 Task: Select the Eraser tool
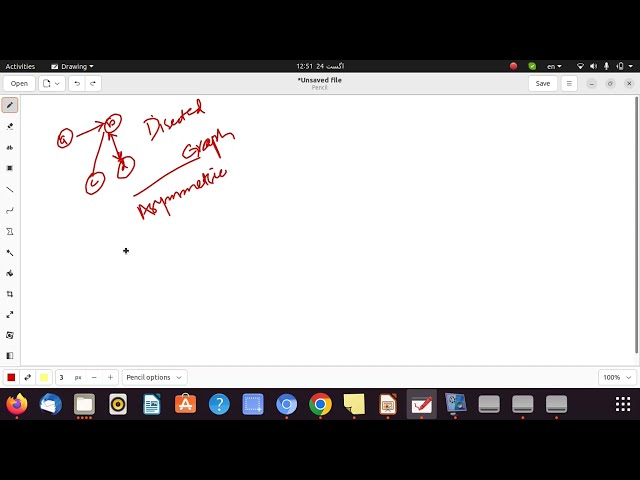click(10, 126)
